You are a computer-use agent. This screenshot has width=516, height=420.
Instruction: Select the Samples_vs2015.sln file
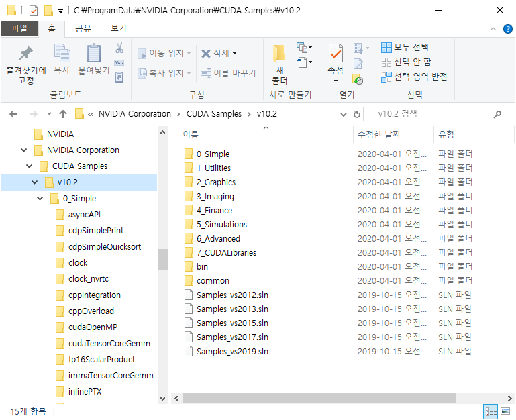point(232,323)
